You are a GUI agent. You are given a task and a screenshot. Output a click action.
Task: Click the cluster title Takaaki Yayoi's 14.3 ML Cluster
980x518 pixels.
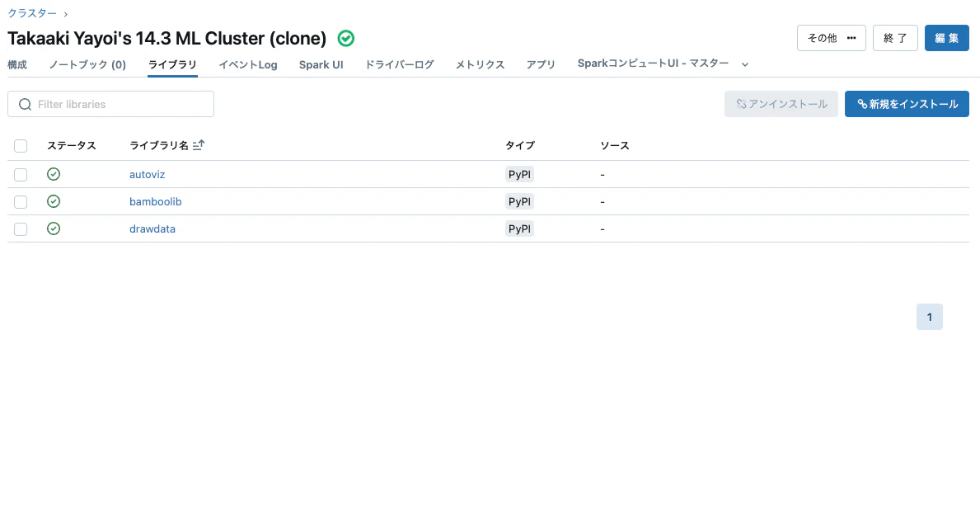click(x=166, y=38)
